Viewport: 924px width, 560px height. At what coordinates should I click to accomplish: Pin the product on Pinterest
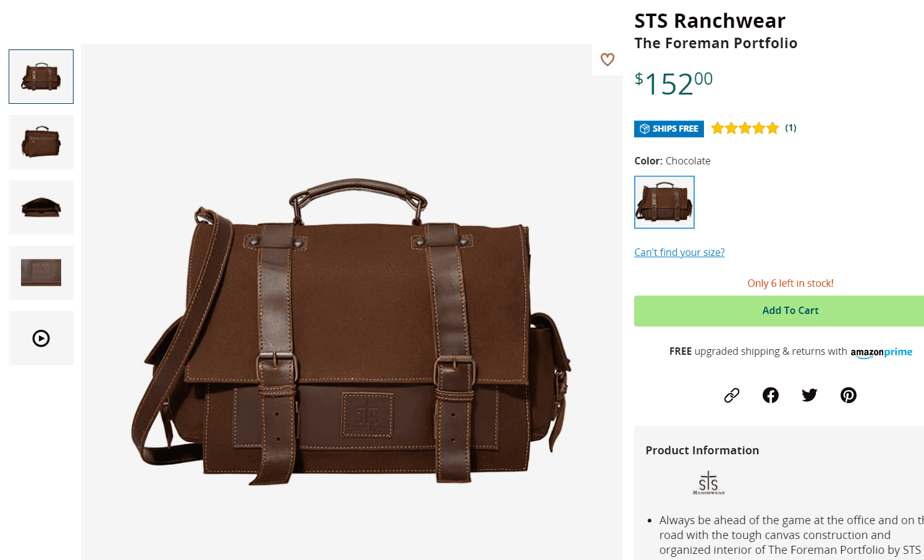click(849, 395)
